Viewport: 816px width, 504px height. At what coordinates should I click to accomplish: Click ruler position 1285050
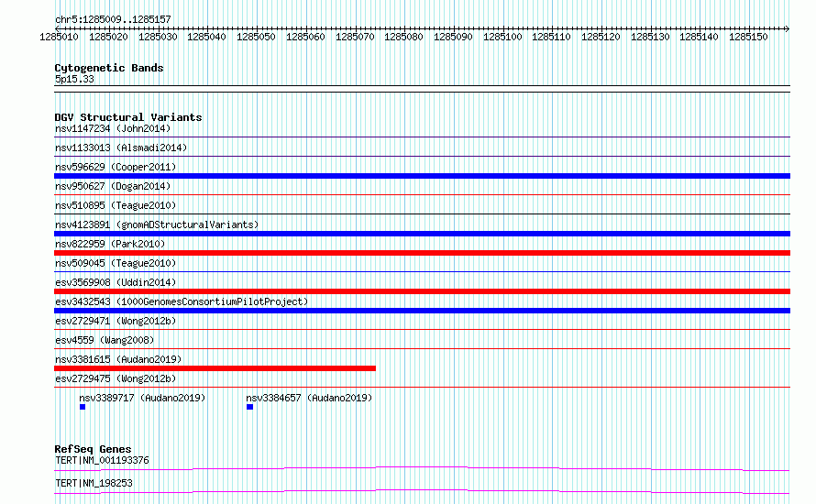[256, 37]
